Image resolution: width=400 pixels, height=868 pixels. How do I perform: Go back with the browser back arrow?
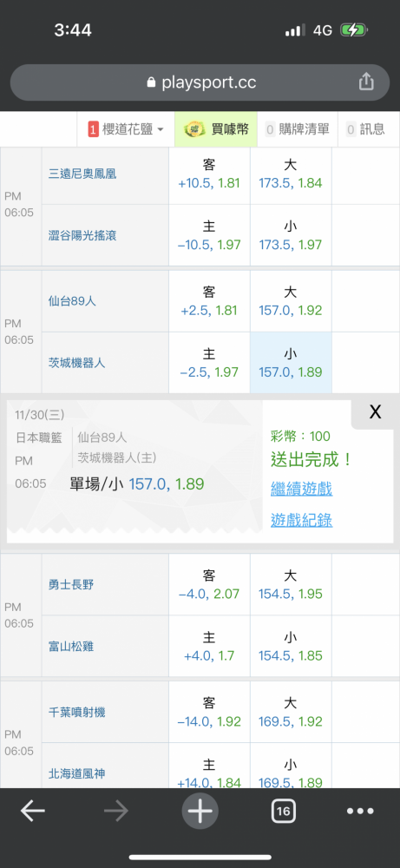click(33, 812)
